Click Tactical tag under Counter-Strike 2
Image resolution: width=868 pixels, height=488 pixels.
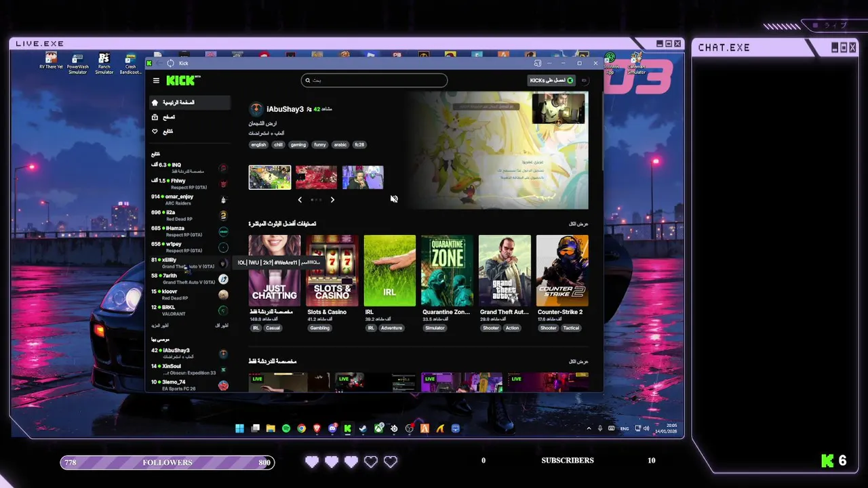[x=571, y=328]
